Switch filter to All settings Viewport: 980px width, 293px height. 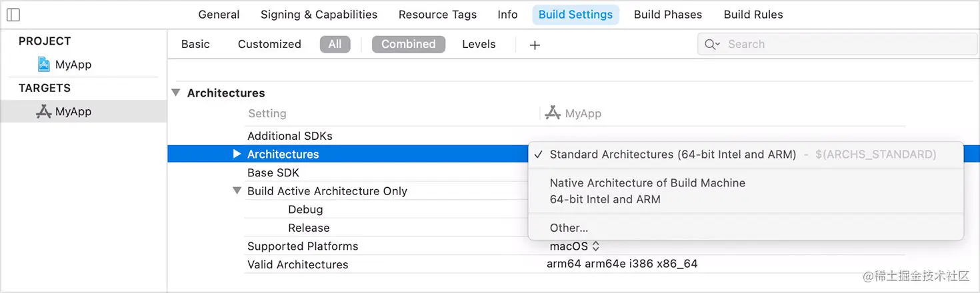tap(335, 45)
